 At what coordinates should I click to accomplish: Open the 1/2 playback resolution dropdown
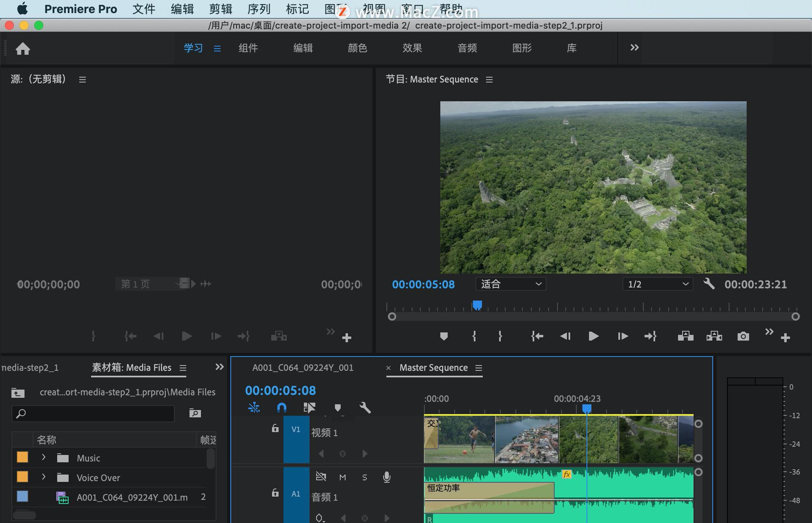tap(658, 284)
